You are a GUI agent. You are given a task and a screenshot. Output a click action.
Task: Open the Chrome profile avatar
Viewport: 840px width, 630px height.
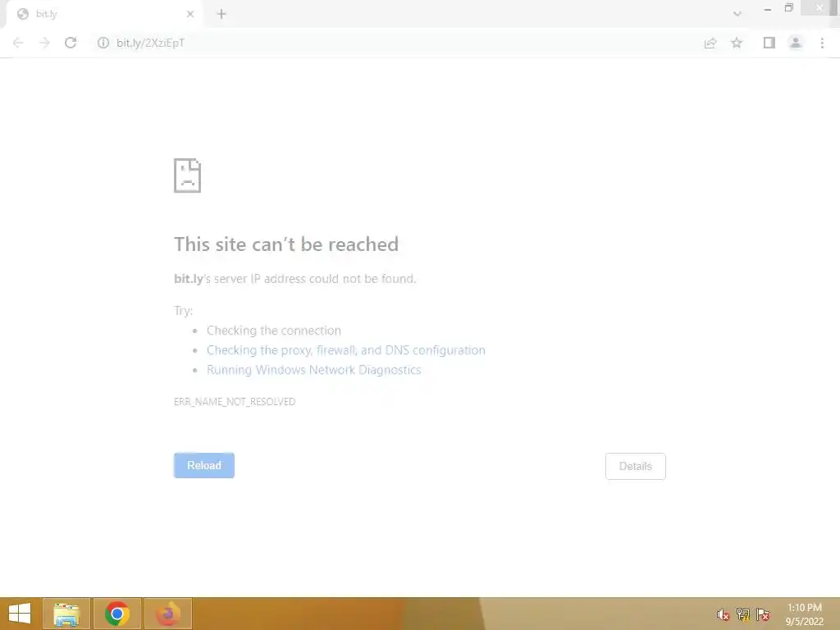click(796, 43)
